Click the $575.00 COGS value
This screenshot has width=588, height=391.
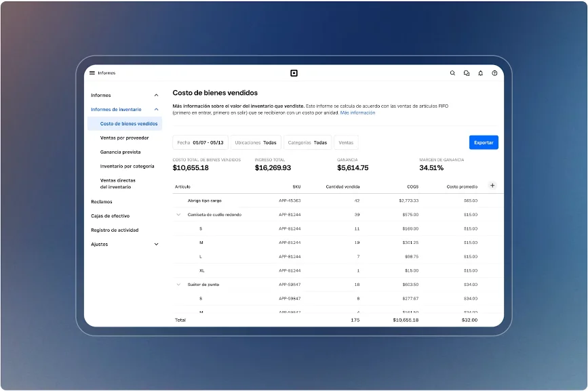tap(410, 215)
